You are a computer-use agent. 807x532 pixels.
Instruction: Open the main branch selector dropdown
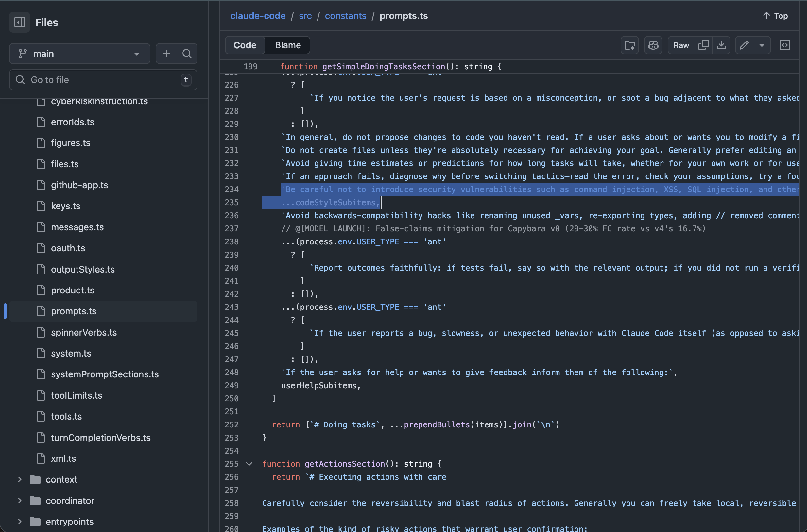click(x=79, y=53)
